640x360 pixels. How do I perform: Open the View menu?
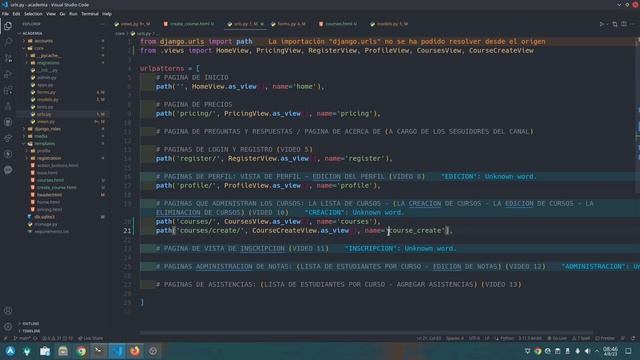51,14
